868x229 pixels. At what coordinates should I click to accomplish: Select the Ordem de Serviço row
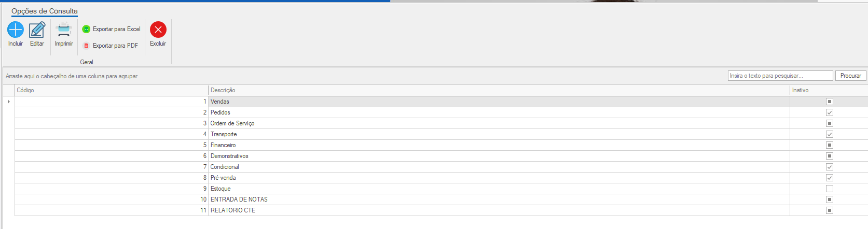[232, 123]
